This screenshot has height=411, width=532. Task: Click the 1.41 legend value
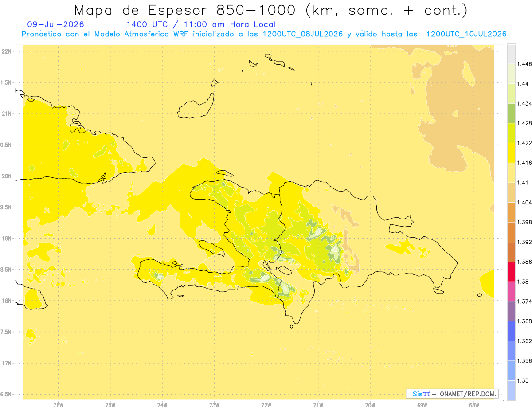point(522,183)
